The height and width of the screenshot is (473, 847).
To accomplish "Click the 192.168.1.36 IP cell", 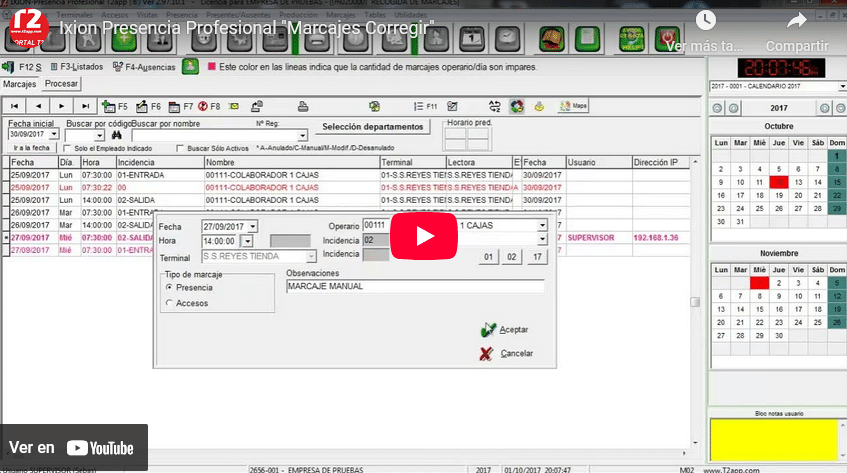I will [x=661, y=238].
